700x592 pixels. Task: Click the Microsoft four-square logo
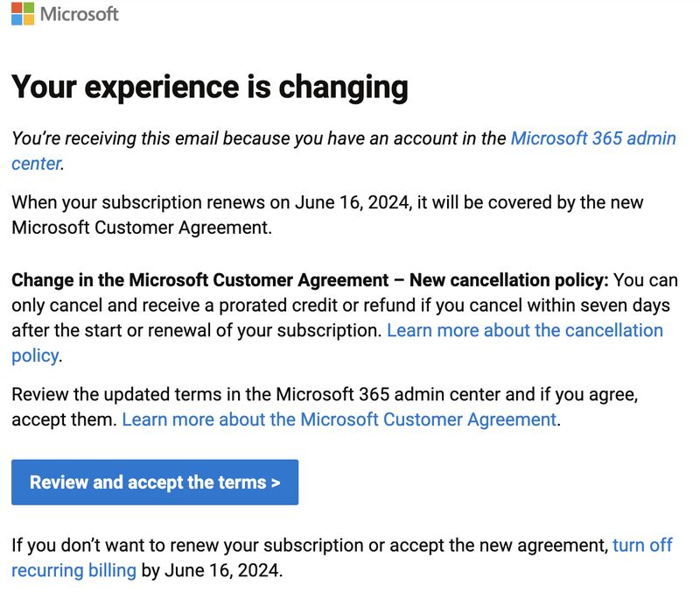pyautogui.click(x=23, y=13)
